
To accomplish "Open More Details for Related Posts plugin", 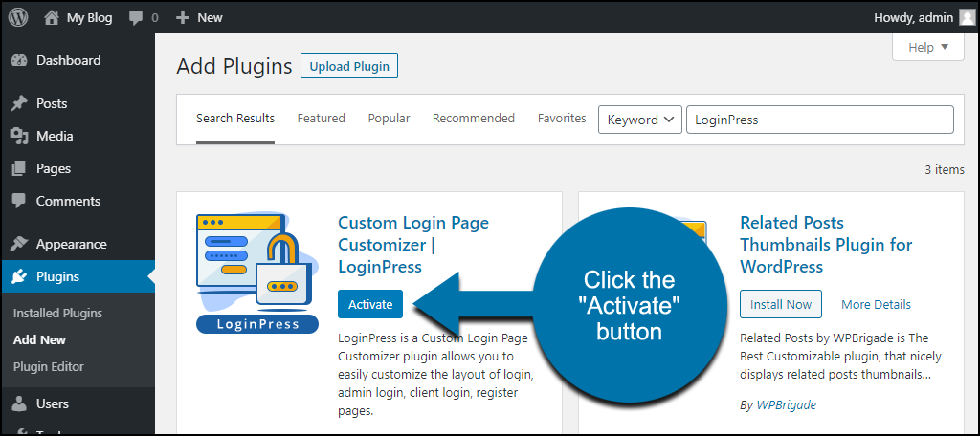I will (876, 305).
